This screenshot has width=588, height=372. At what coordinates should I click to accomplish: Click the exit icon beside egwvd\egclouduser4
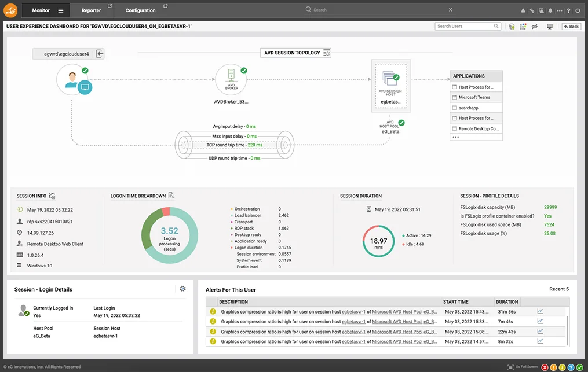click(x=100, y=54)
